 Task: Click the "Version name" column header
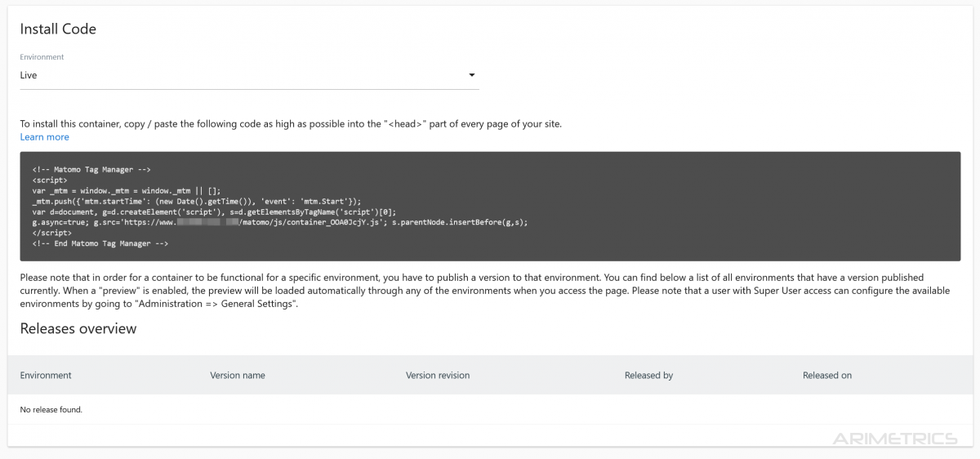coord(237,376)
